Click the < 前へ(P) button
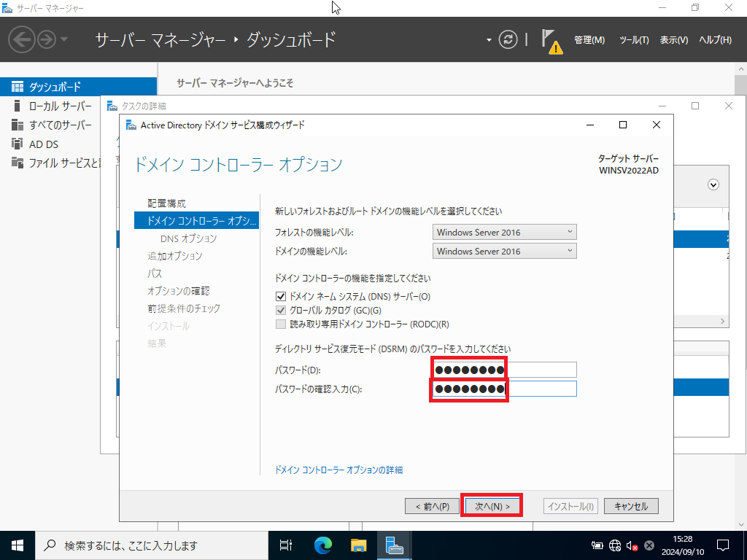 coord(432,506)
